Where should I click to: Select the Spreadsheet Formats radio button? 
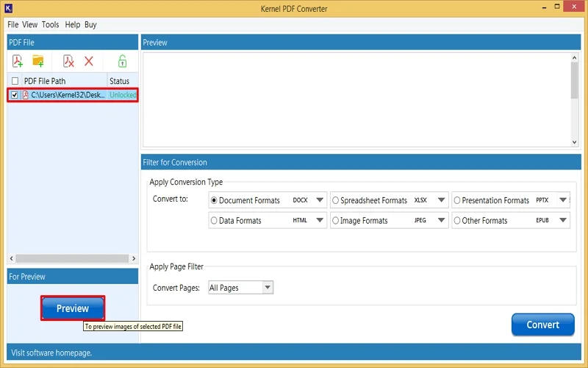tap(336, 200)
